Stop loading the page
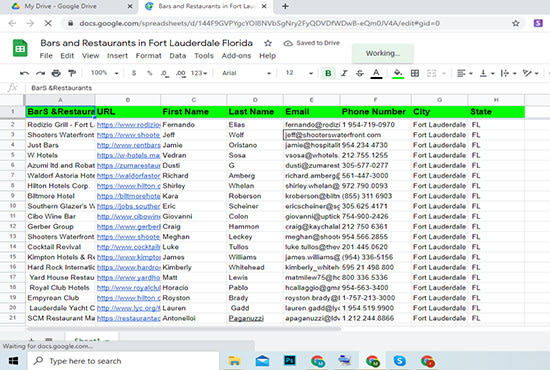 tap(48, 23)
